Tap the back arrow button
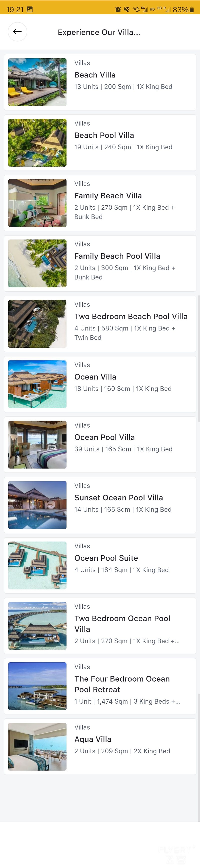This screenshot has height=868, width=200. click(17, 32)
